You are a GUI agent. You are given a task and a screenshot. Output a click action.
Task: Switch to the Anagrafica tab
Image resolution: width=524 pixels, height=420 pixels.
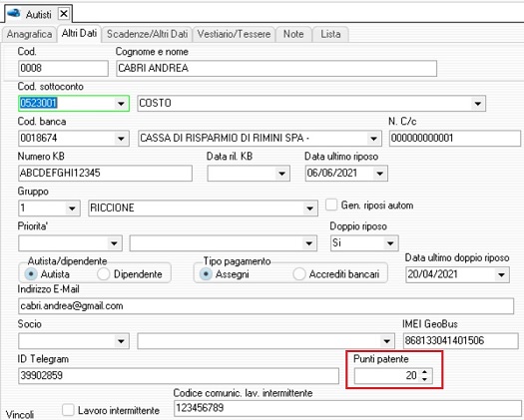29,34
